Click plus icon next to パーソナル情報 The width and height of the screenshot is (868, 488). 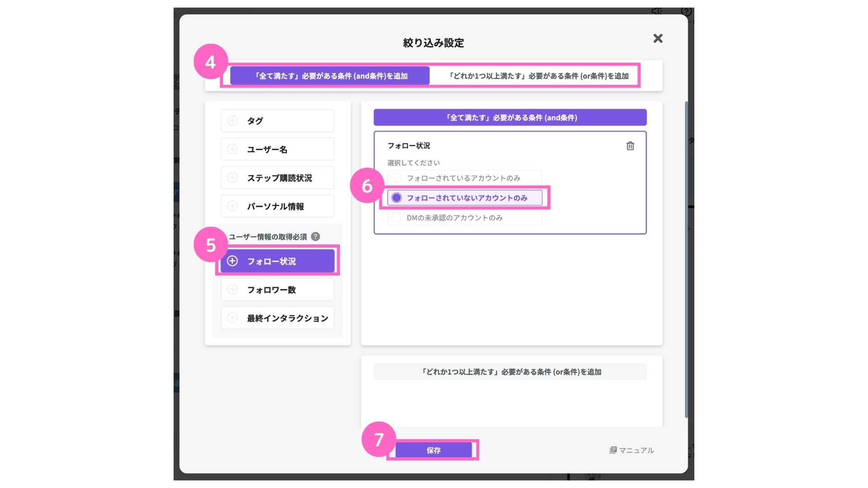pyautogui.click(x=232, y=206)
